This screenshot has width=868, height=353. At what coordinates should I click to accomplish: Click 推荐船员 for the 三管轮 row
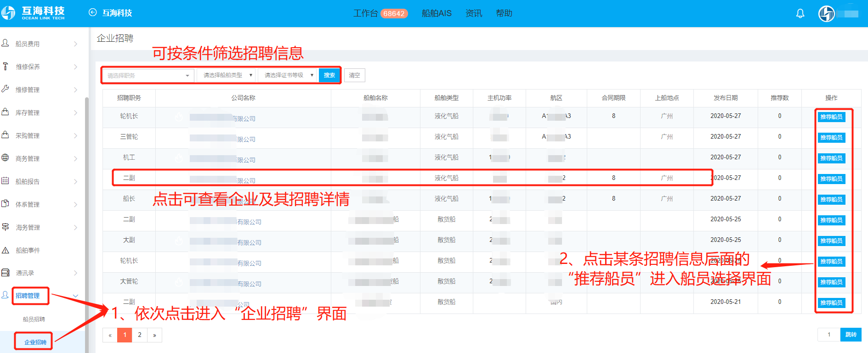pyautogui.click(x=831, y=138)
